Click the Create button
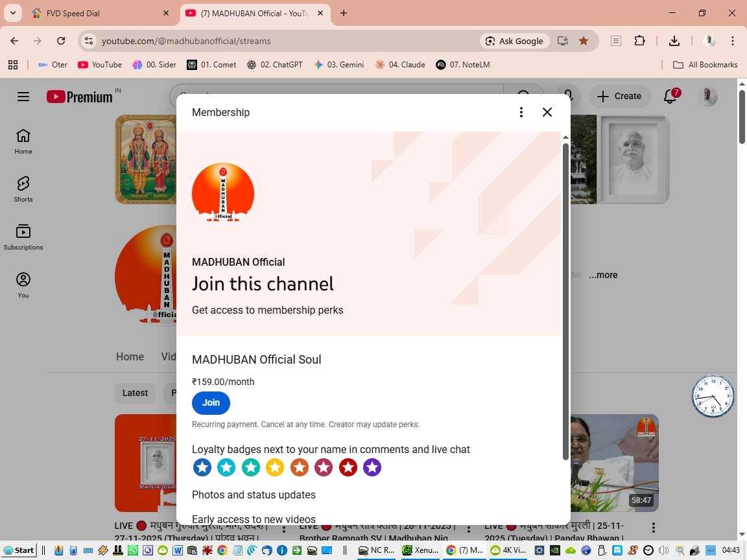 tap(619, 96)
